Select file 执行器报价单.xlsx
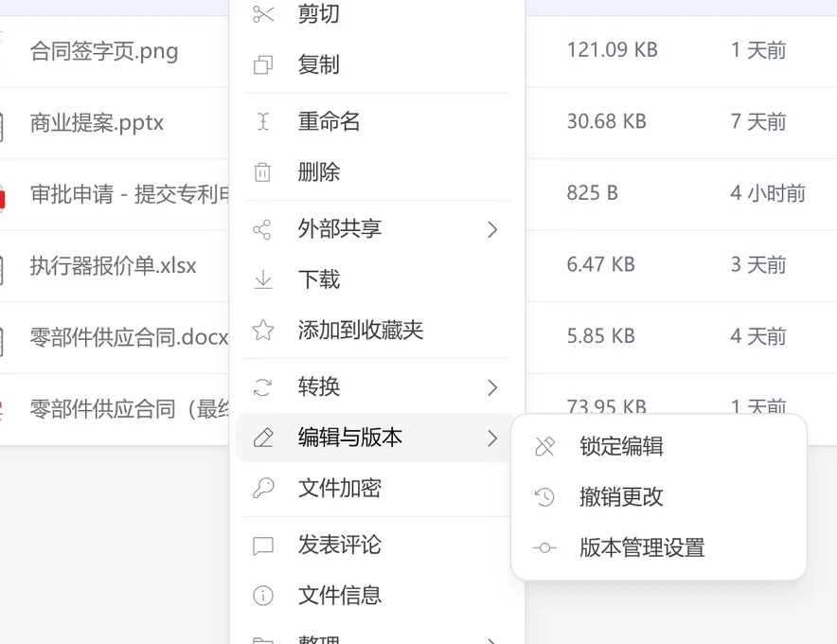The width and height of the screenshot is (837, 644). click(114, 266)
